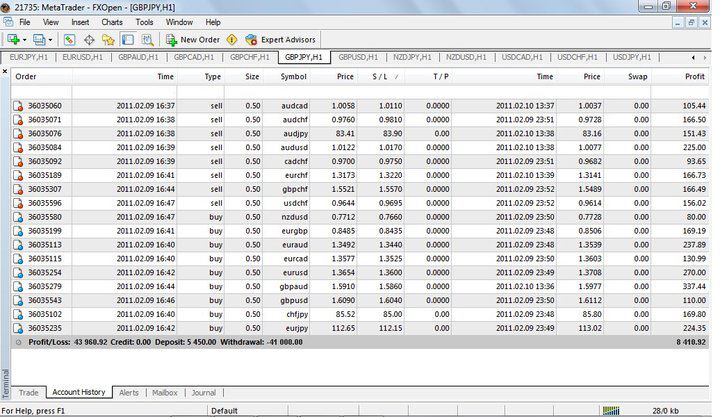720x417 pixels.
Task: Toggle the Data Window crosshair icon
Action: (89, 40)
